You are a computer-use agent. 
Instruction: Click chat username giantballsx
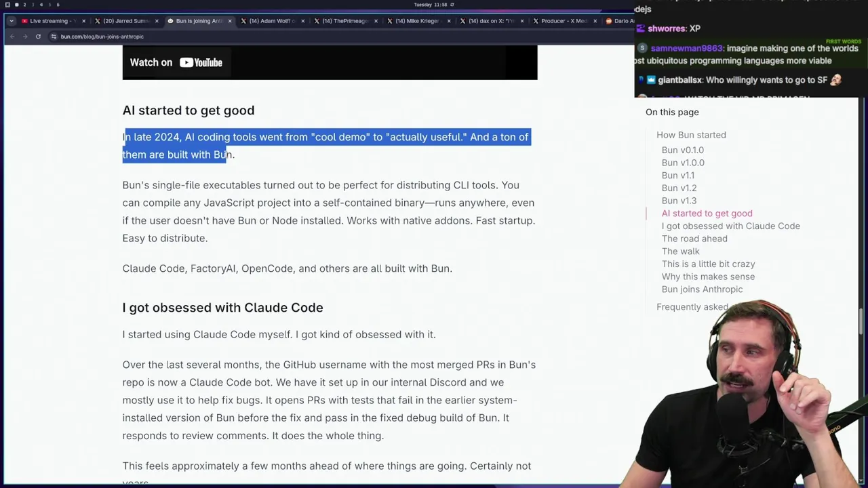(x=679, y=80)
